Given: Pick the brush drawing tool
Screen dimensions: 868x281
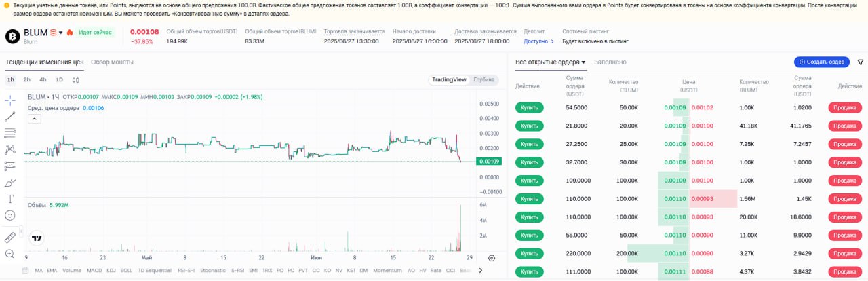Looking at the screenshot, I should 10,183.
